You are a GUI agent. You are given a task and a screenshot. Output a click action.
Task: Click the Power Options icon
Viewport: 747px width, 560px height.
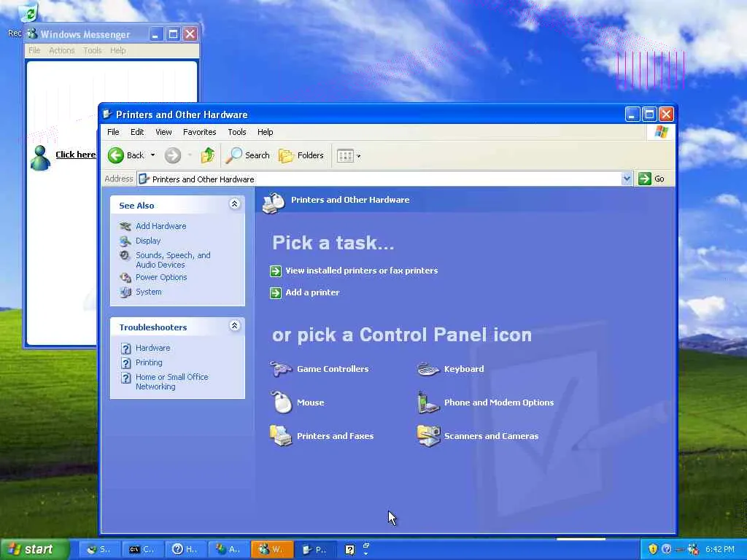point(125,277)
